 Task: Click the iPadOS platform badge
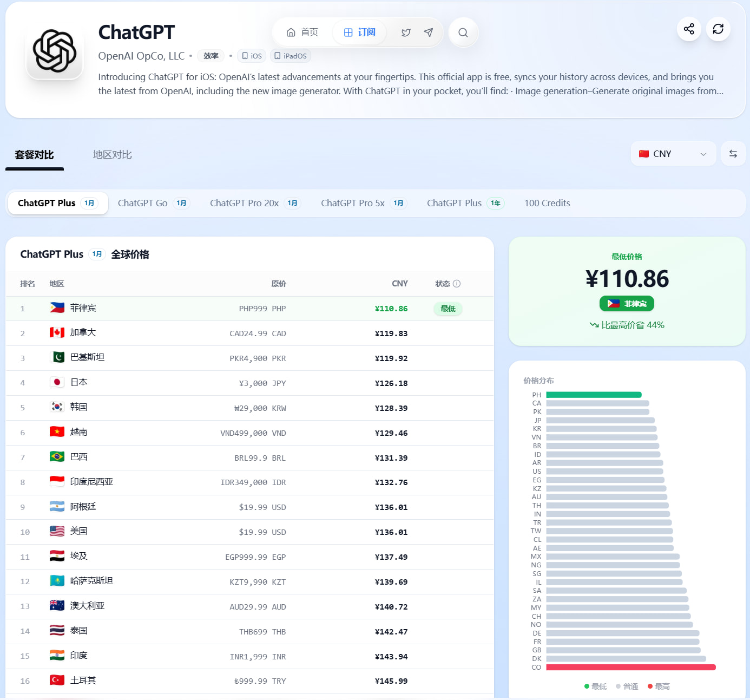pos(291,56)
